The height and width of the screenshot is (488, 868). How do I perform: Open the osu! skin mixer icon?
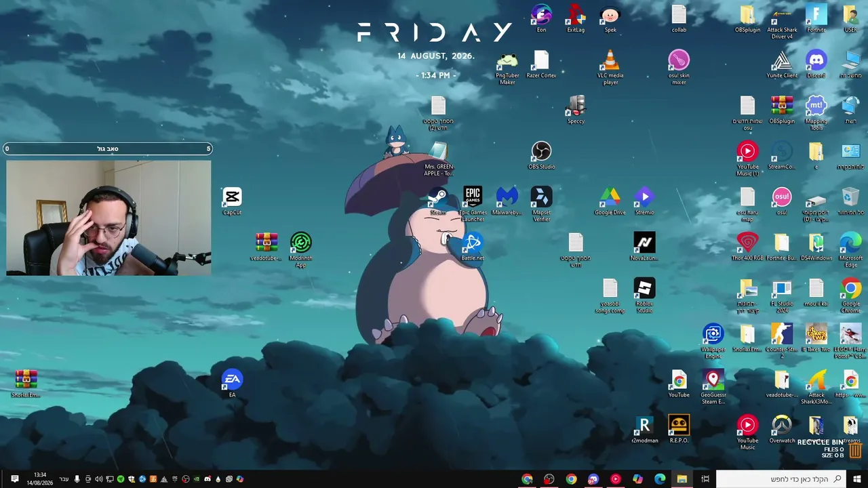[679, 67]
